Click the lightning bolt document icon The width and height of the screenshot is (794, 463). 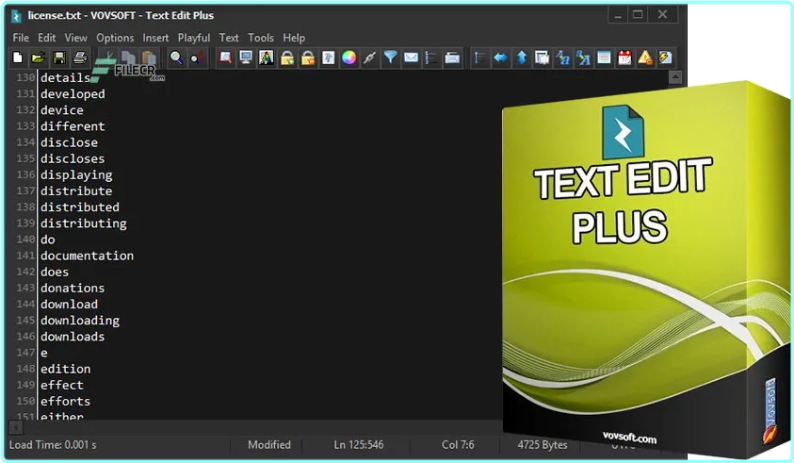coord(665,58)
